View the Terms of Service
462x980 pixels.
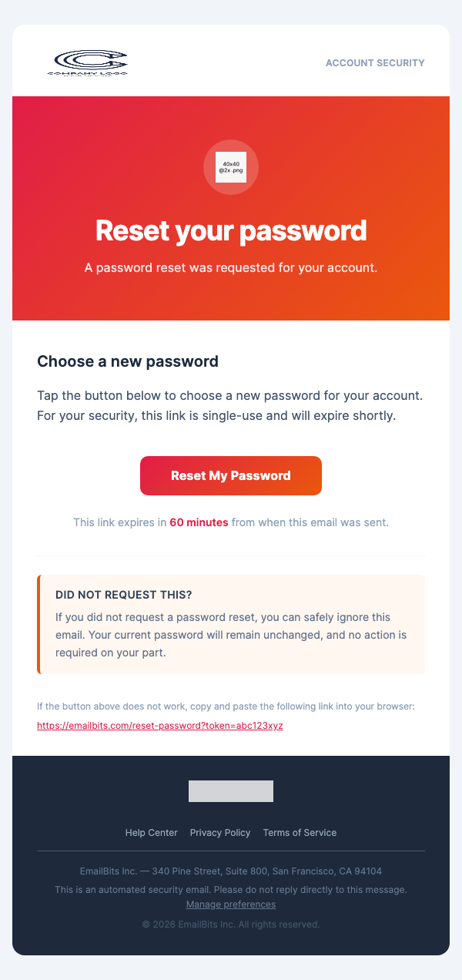300,833
